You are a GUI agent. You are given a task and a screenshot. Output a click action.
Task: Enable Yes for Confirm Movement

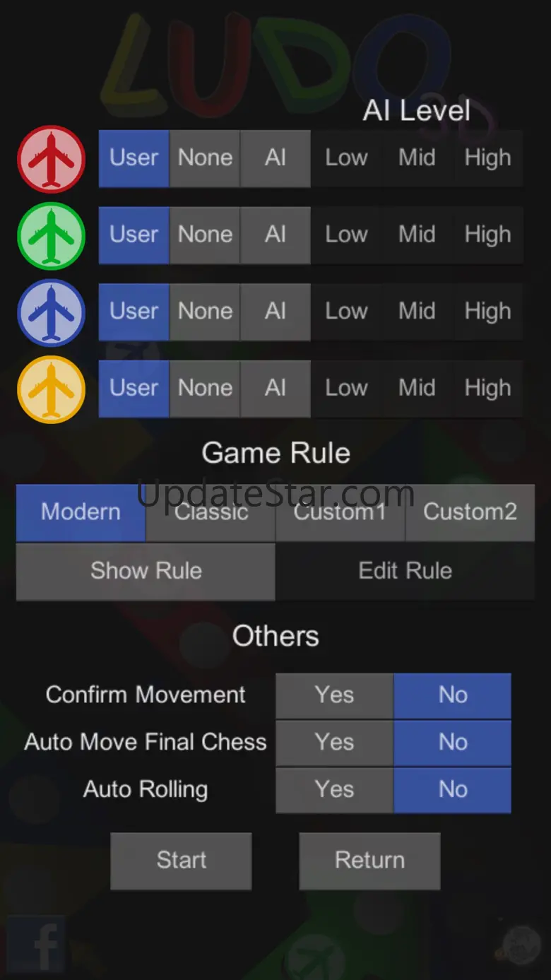pos(334,695)
